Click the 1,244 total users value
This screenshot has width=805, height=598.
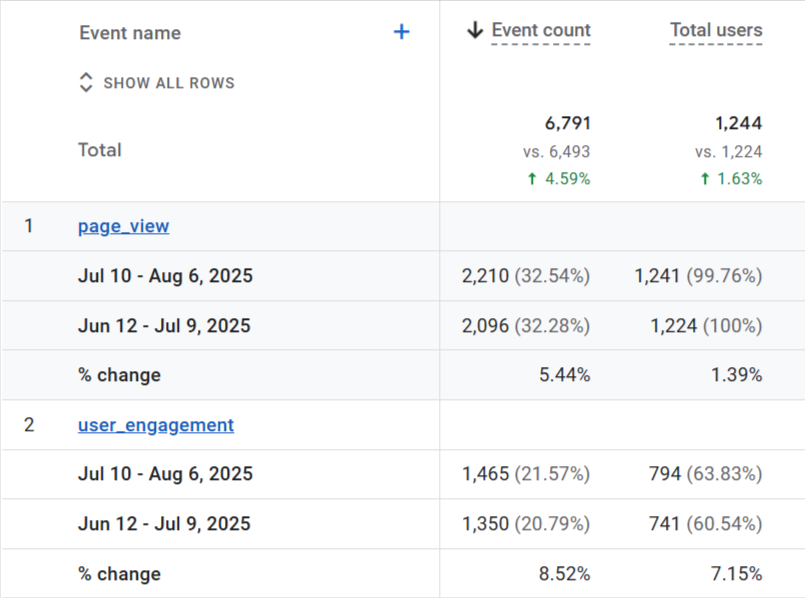tap(738, 123)
